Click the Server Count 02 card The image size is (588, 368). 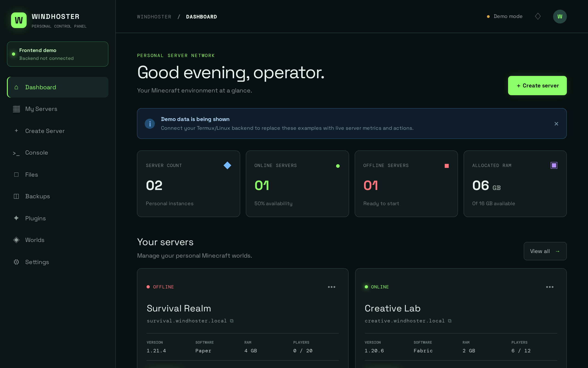coord(189,184)
